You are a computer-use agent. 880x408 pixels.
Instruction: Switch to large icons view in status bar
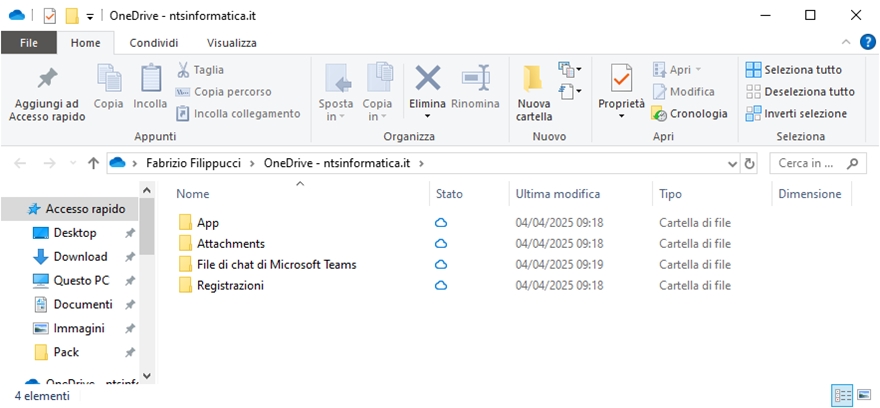tap(864, 395)
